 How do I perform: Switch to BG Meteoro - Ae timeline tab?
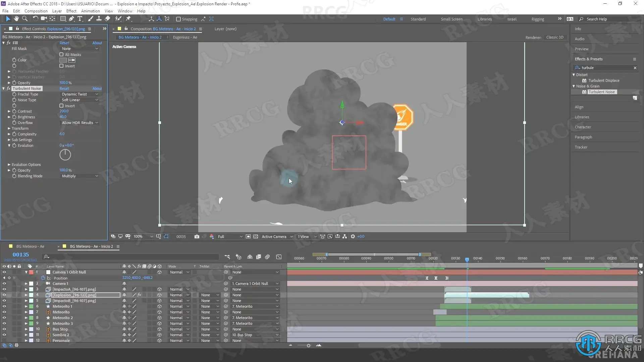[30, 246]
